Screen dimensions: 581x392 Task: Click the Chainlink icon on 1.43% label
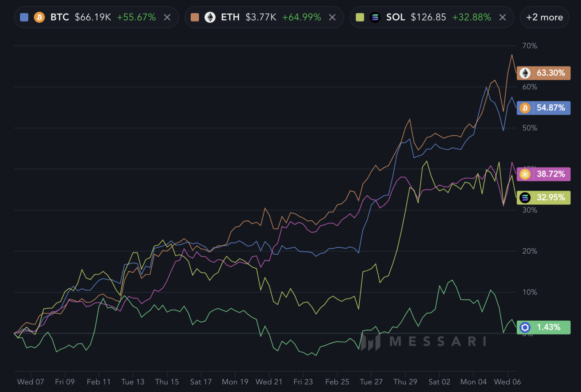tap(525, 327)
